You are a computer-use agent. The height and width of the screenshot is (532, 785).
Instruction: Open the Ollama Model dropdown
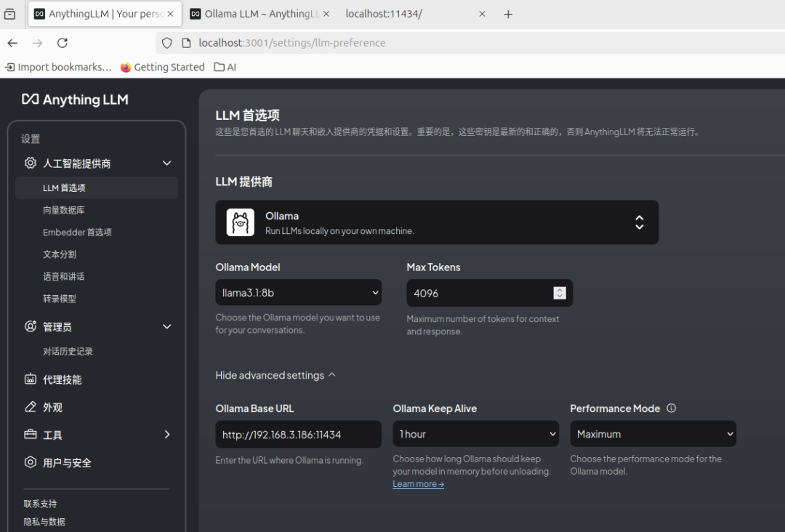pos(298,293)
